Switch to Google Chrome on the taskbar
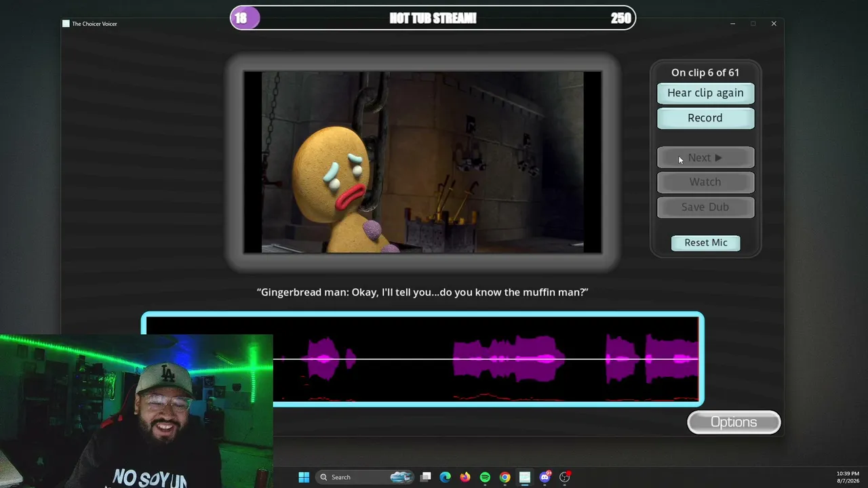 [x=505, y=477]
